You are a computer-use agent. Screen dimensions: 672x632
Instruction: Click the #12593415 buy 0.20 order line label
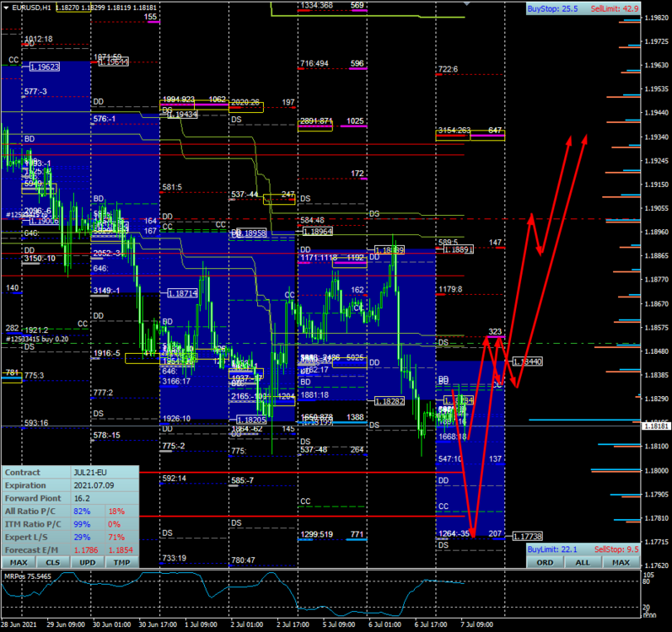coord(37,339)
